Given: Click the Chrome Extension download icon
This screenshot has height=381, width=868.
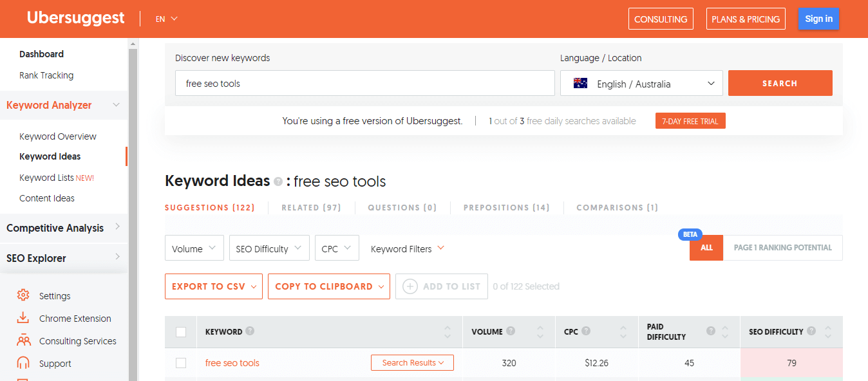Looking at the screenshot, I should point(23,318).
